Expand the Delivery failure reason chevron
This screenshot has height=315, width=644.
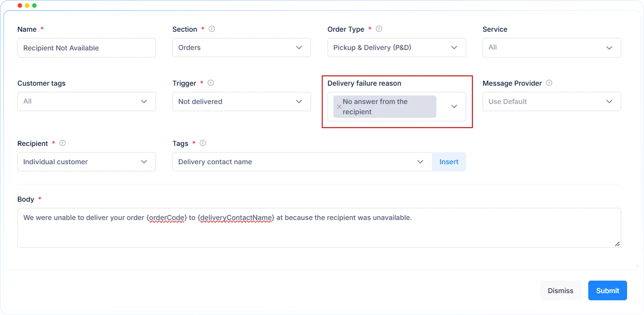[454, 107]
